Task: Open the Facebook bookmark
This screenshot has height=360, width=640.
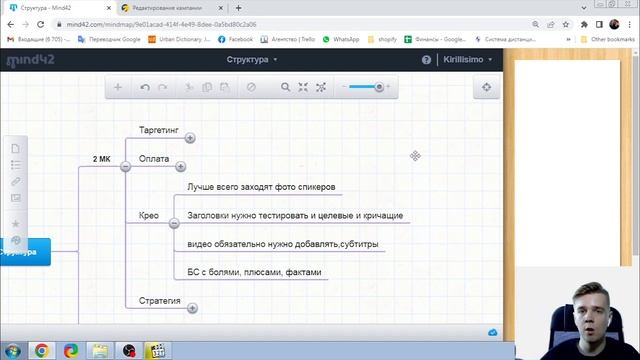Action: [x=236, y=40]
